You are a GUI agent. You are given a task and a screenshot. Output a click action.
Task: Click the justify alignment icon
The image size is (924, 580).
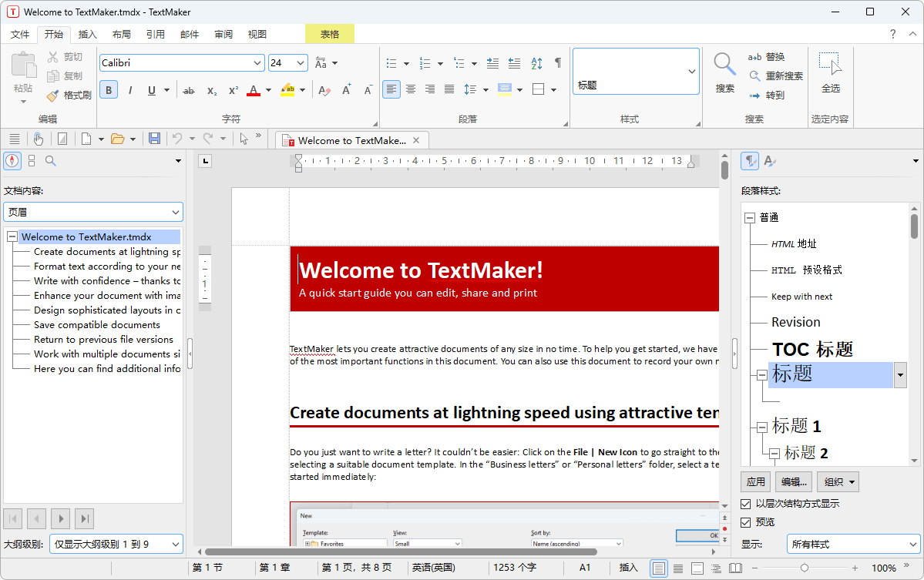[x=449, y=89]
